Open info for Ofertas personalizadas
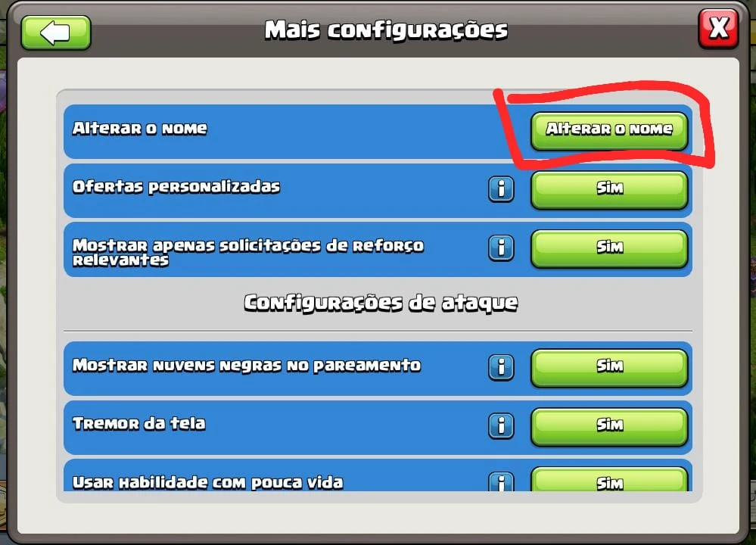Screen dimensions: 756x545 [x=501, y=188]
